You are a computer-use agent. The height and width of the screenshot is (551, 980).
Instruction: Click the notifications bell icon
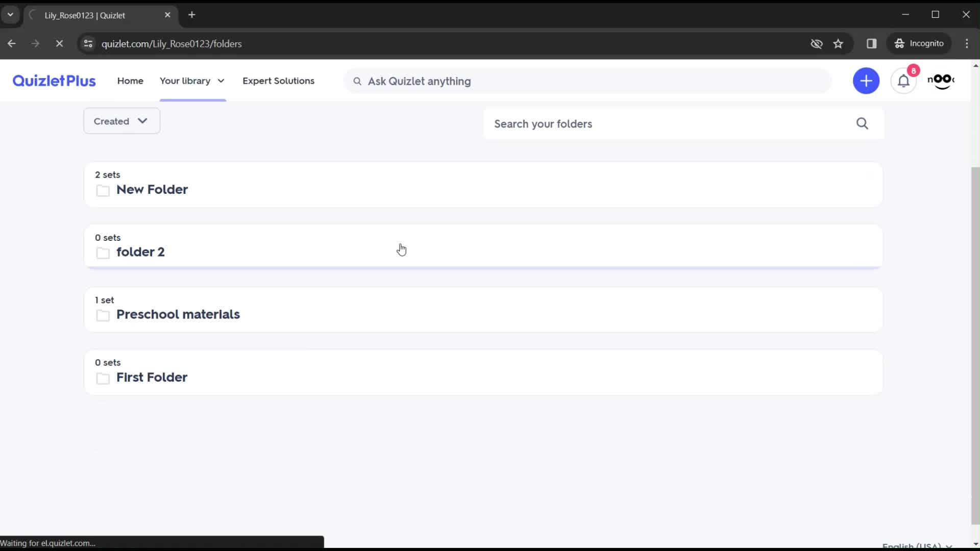tap(904, 81)
